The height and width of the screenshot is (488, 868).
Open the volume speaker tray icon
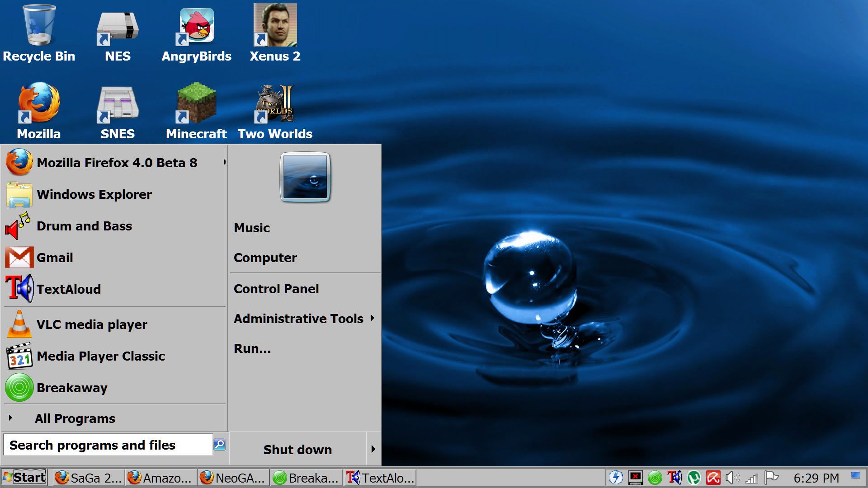click(732, 478)
